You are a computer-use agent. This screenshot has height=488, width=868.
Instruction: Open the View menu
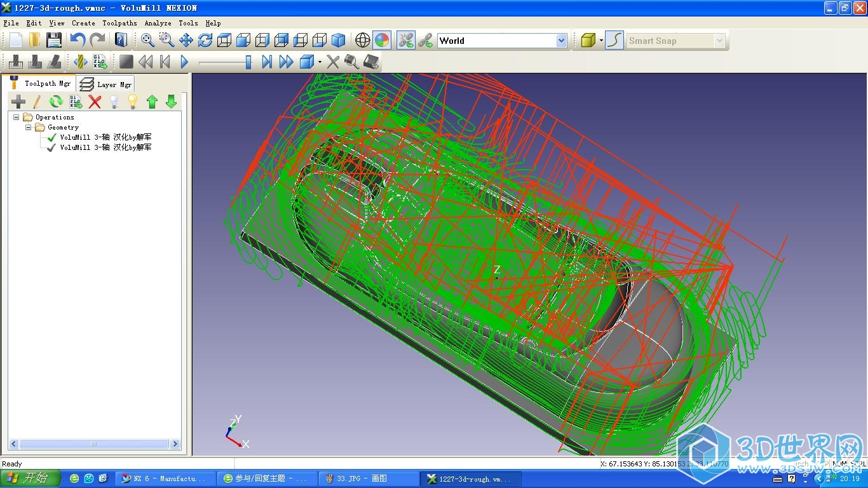57,23
